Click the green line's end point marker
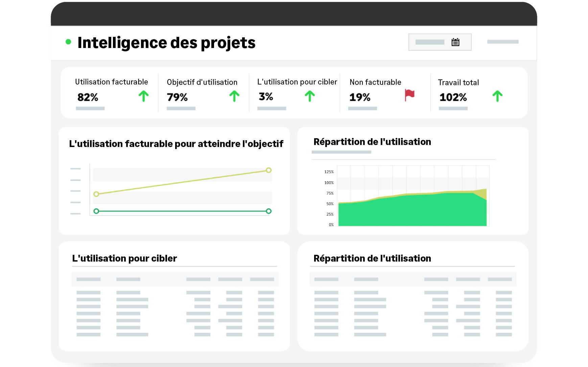Viewport: 588px width, 367px height. click(268, 211)
